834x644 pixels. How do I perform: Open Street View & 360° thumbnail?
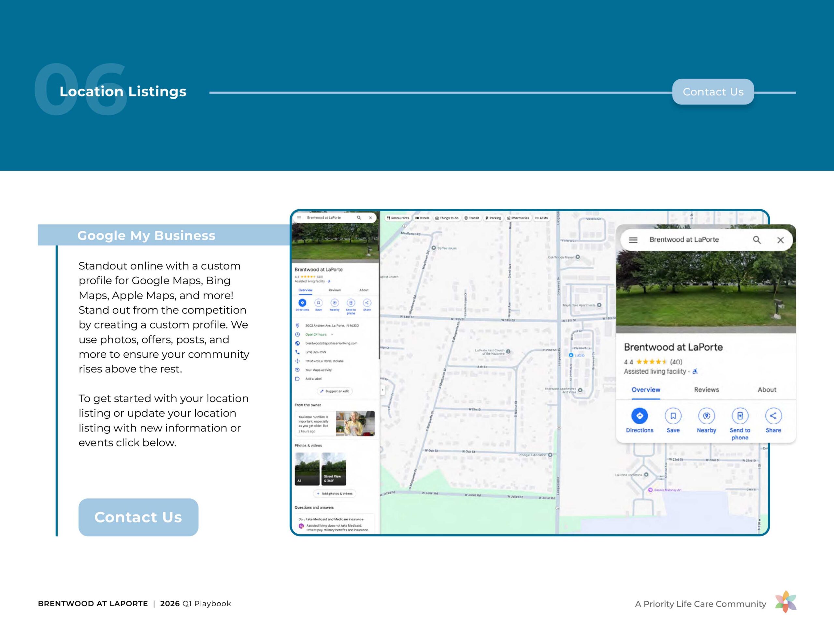334,469
